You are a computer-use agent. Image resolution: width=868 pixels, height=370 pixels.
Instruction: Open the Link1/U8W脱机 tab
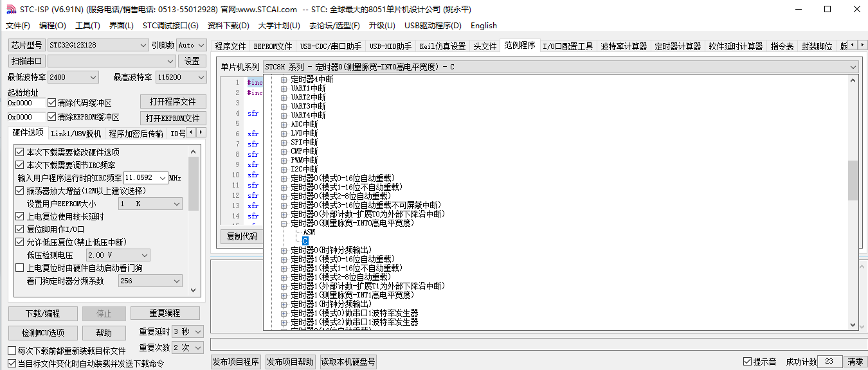coord(76,134)
